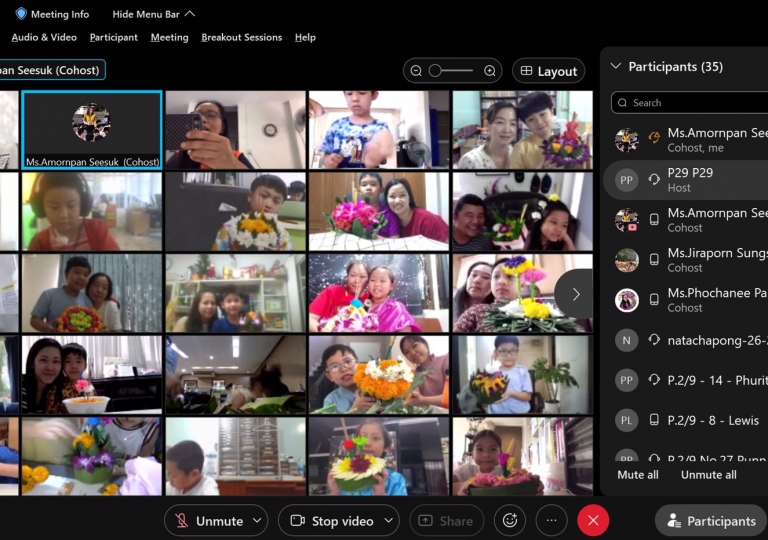Open the Layout options
768x540 pixels.
point(549,71)
